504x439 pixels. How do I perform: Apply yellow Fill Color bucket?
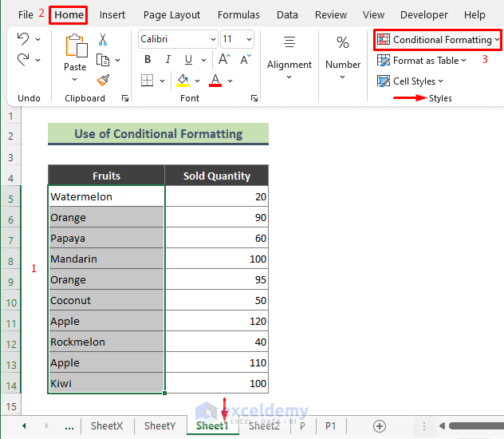[x=183, y=81]
